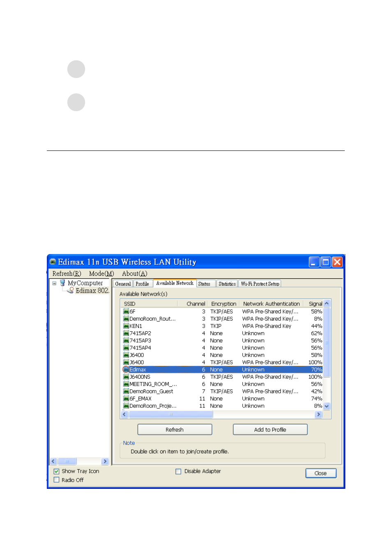
Task: Click Add to Profile button
Action: pos(270,430)
